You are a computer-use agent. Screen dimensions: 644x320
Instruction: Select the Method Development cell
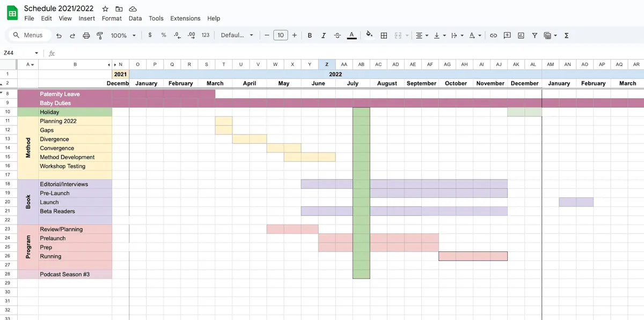(75, 157)
